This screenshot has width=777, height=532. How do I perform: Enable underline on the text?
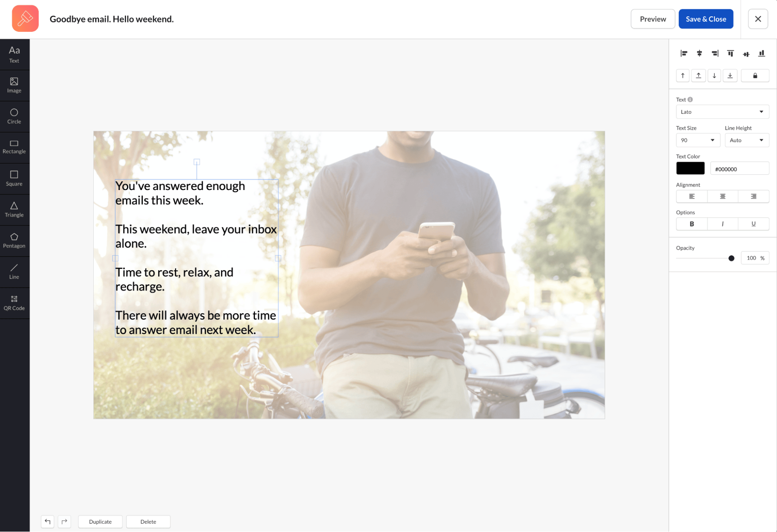click(x=753, y=224)
